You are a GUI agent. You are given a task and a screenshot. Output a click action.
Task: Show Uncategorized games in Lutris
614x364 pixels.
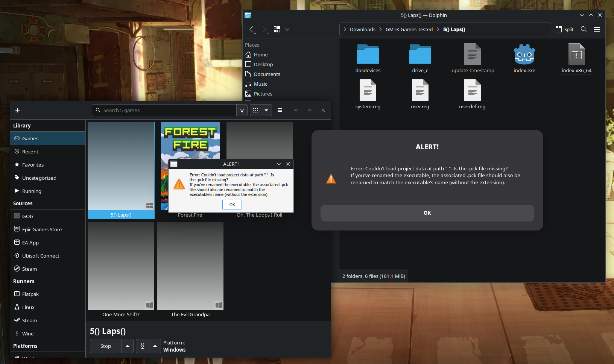[x=47, y=178]
